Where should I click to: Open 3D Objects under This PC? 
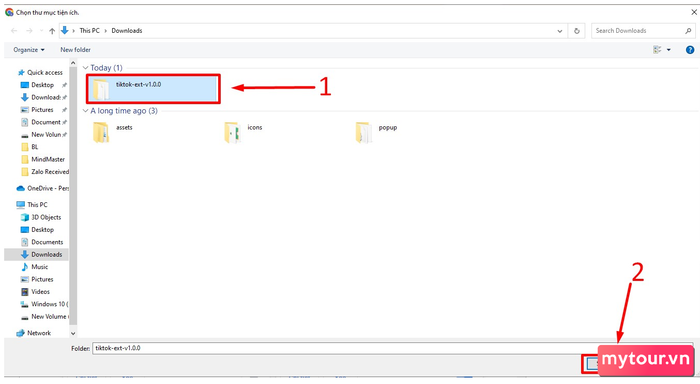[x=41, y=217]
